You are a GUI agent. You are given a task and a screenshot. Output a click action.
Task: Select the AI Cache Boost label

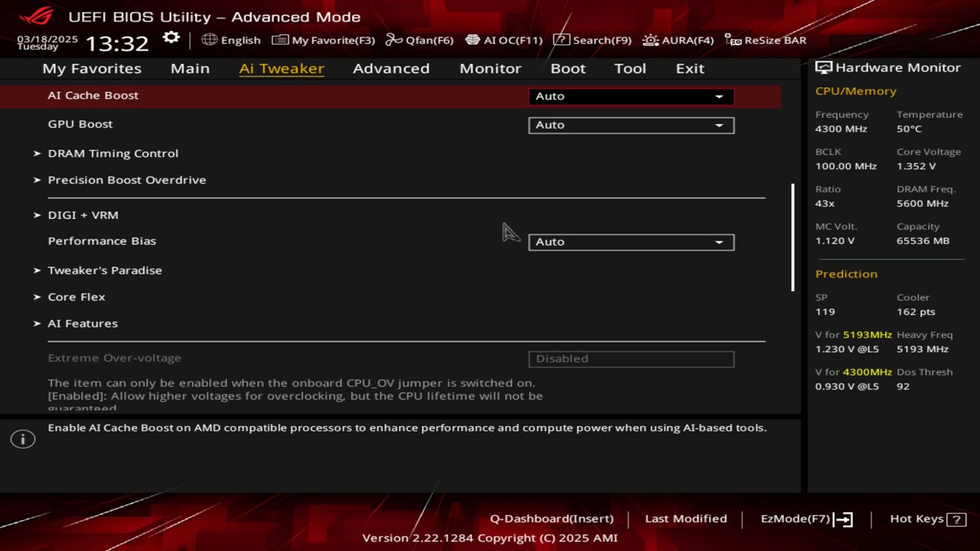[x=93, y=96]
